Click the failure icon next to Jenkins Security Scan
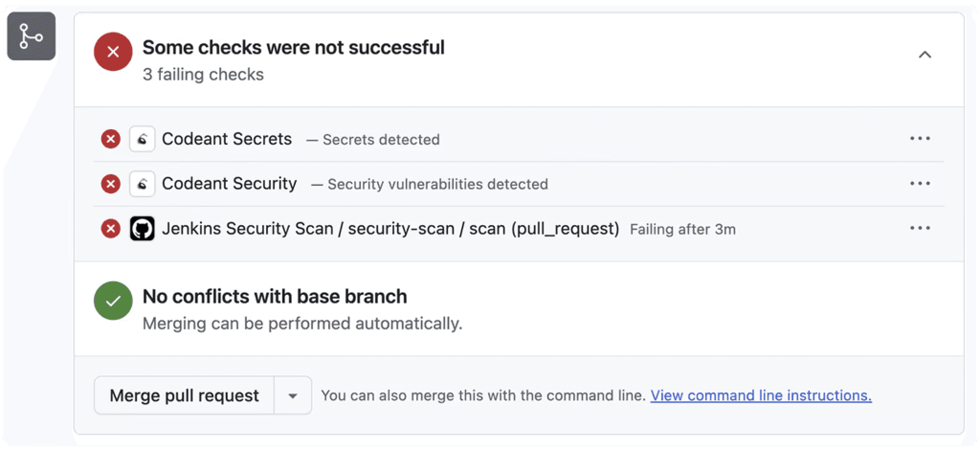The height and width of the screenshot is (450, 980). pyautogui.click(x=111, y=228)
